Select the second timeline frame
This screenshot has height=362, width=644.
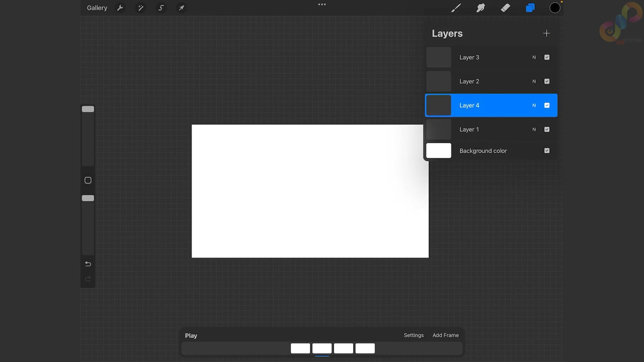pos(322,348)
